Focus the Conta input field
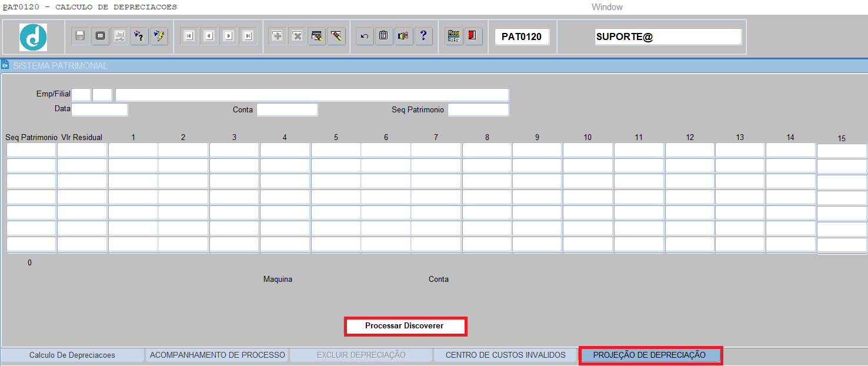 tap(287, 109)
